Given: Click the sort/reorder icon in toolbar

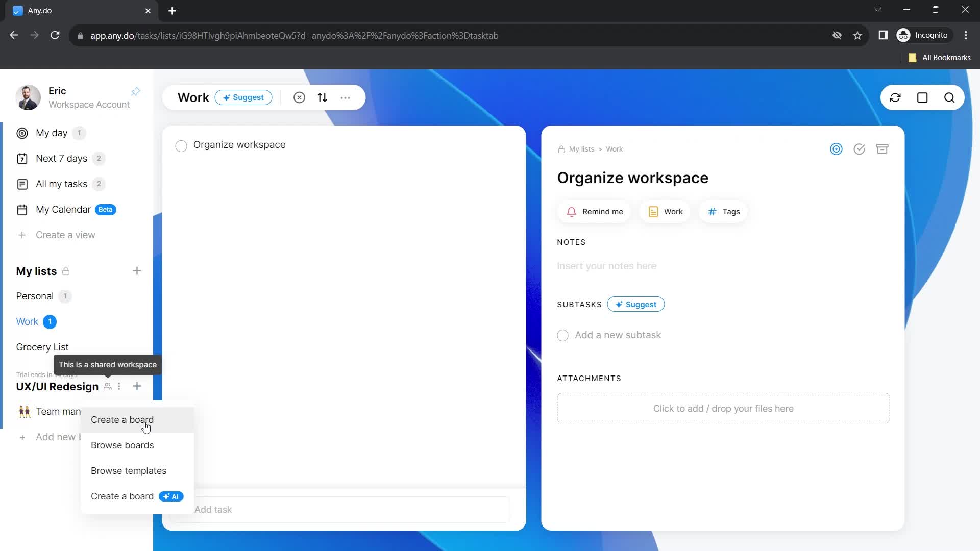Looking at the screenshot, I should pyautogui.click(x=323, y=97).
